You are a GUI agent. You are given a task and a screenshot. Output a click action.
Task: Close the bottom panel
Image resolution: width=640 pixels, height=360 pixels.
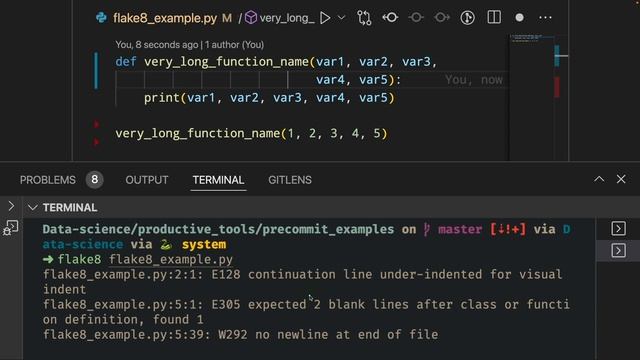[x=621, y=179]
